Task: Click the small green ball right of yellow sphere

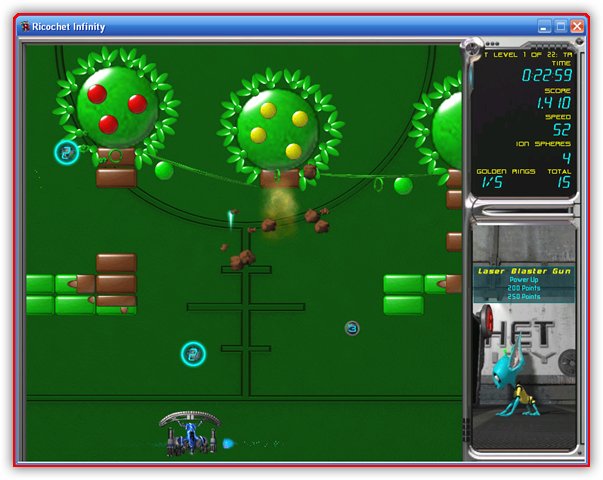Action: click(403, 185)
